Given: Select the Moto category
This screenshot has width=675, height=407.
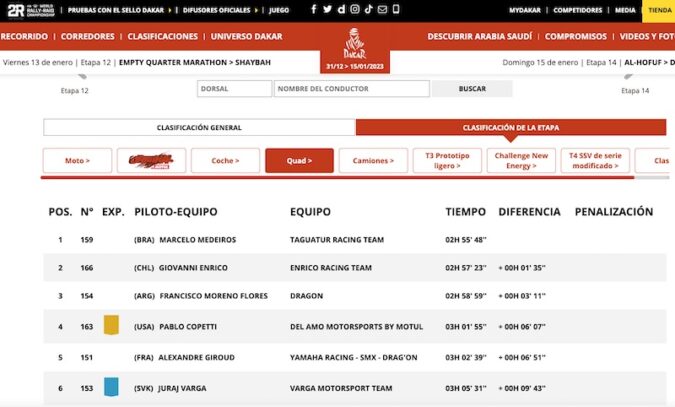Looking at the screenshot, I should pos(77,161).
